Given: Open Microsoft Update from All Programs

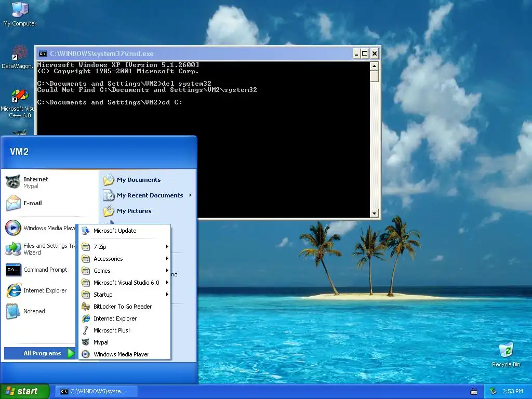Looking at the screenshot, I should tap(125, 231).
